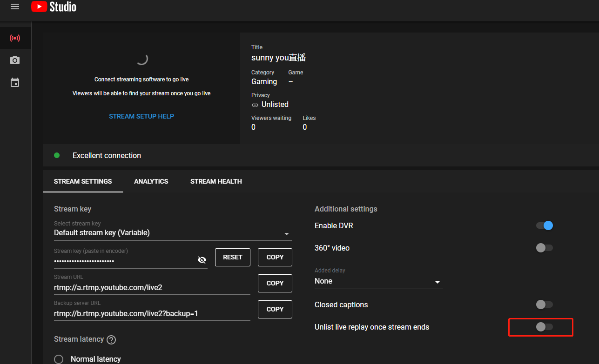The width and height of the screenshot is (599, 364).
Task: Copy the stream key
Action: [275, 257]
